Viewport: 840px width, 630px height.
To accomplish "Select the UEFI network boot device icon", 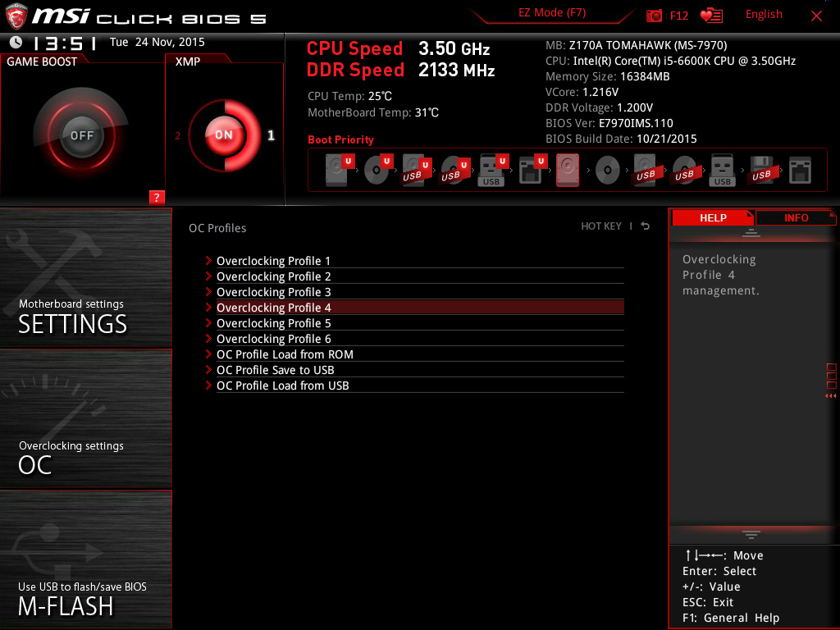I will coord(532,170).
